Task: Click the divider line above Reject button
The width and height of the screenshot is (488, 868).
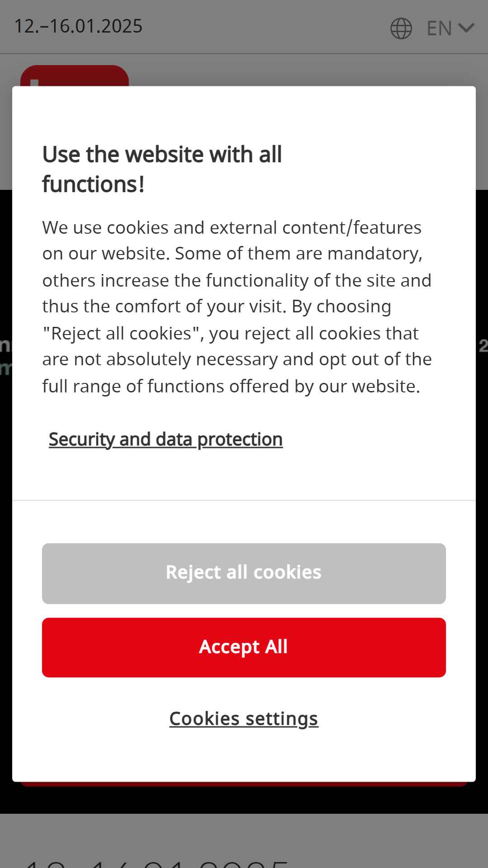Action: click(x=244, y=500)
